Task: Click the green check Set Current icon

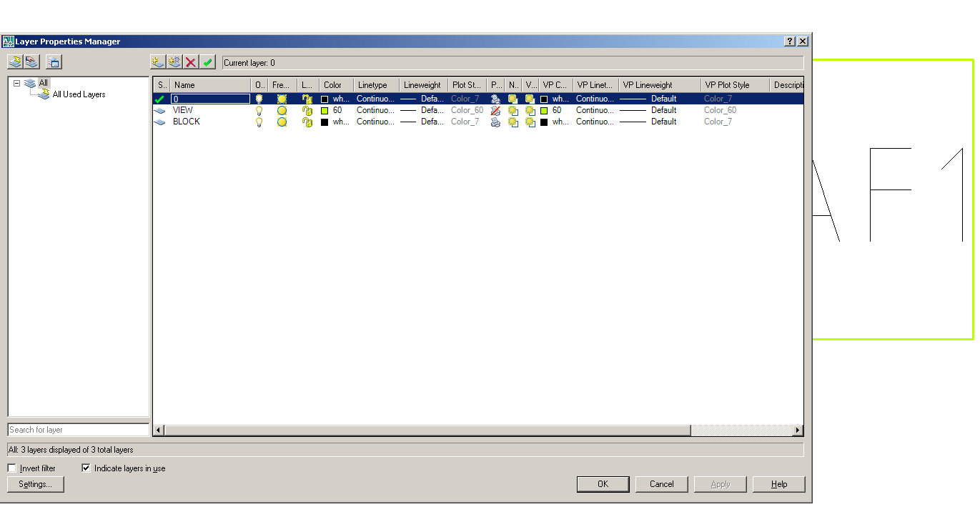Action: tap(207, 62)
